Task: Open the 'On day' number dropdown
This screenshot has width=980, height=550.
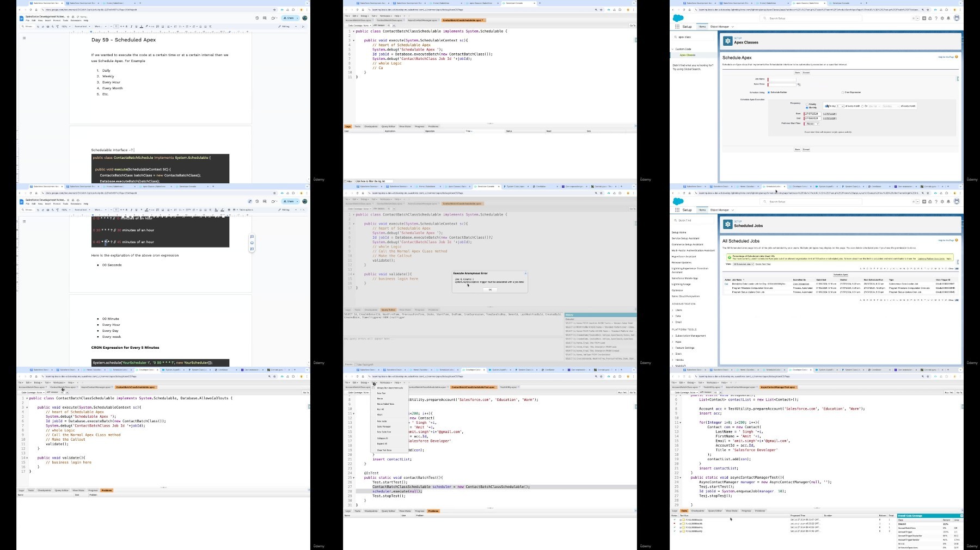Action: (x=840, y=106)
